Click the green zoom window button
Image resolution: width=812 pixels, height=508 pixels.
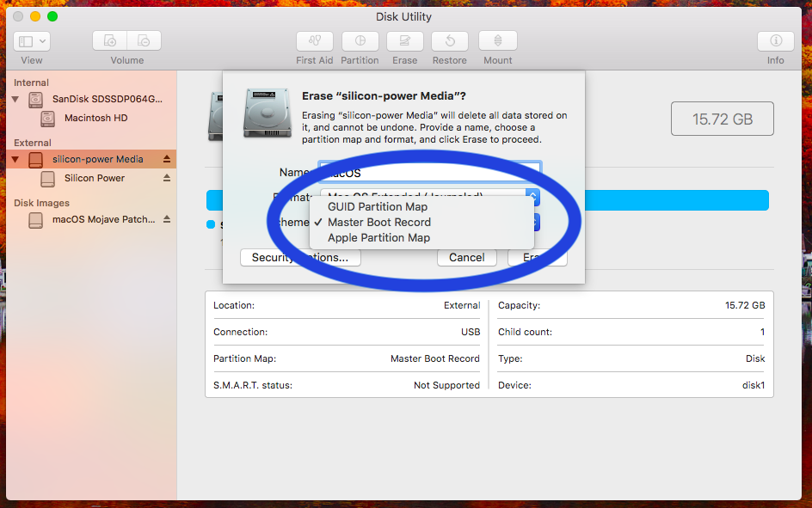(52, 16)
